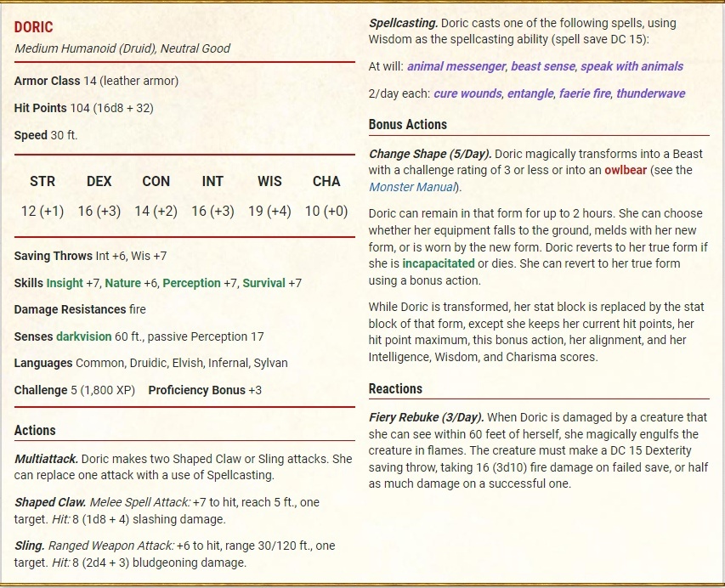Image resolution: width=725 pixels, height=588 pixels.
Task: Click the Armor Class label
Action: point(47,81)
